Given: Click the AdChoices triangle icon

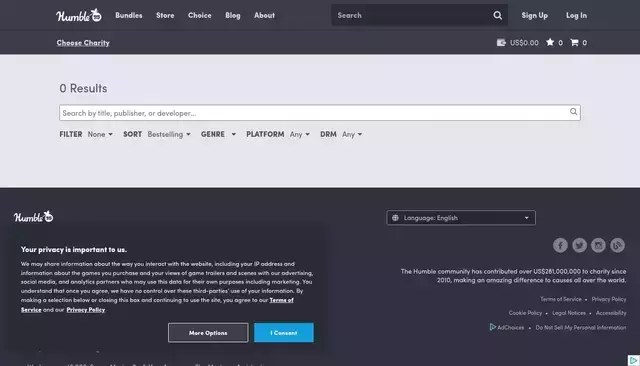Looking at the screenshot, I should pyautogui.click(x=493, y=327).
